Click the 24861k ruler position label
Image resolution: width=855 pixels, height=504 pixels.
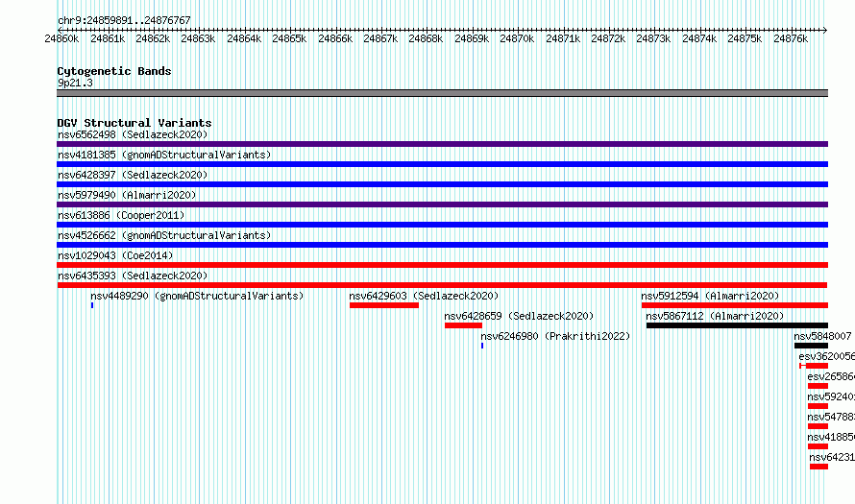108,38
